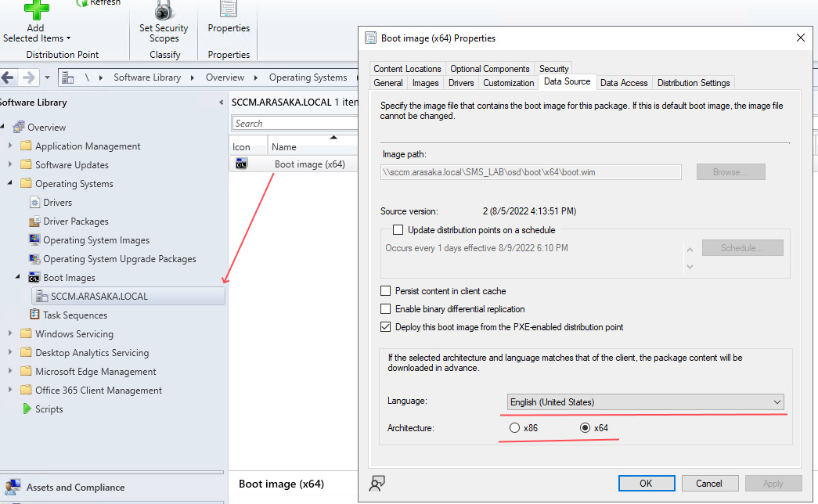Open the Optional Components tab
The height and width of the screenshot is (504, 818).
(x=490, y=69)
